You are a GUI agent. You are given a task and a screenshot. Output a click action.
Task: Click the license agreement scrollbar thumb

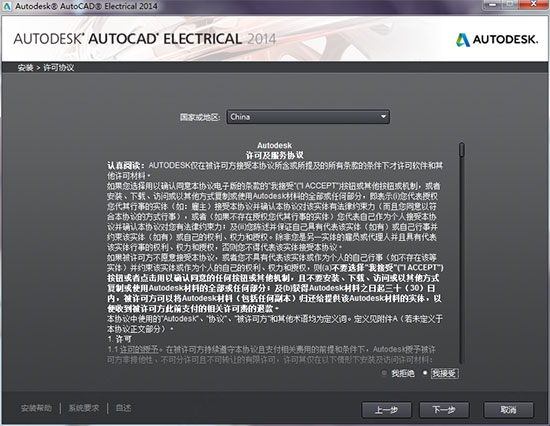pyautogui.click(x=462, y=149)
